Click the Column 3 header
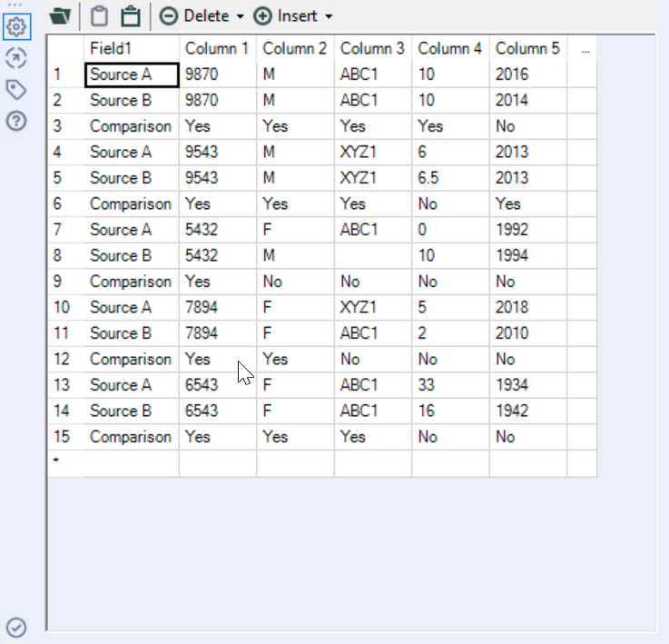 (373, 48)
